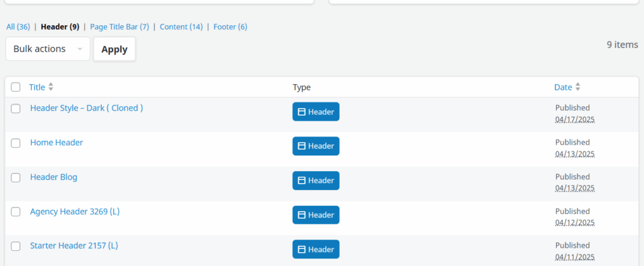
Task: Open the Starter Header 2157 (L) item
Action: click(74, 246)
